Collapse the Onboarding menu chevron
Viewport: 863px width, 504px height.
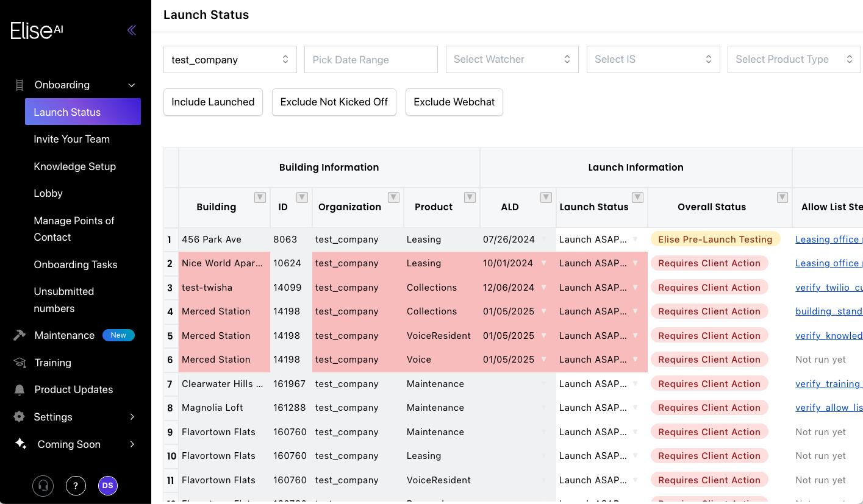(132, 85)
